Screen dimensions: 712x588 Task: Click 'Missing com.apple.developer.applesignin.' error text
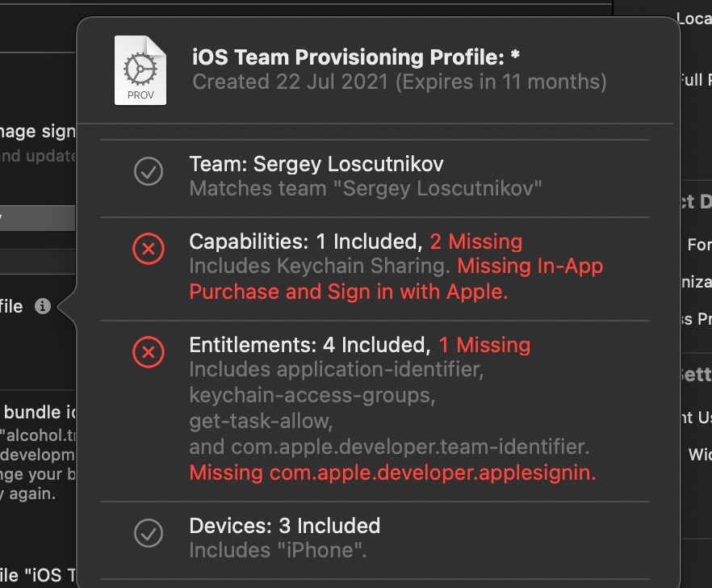tap(392, 473)
